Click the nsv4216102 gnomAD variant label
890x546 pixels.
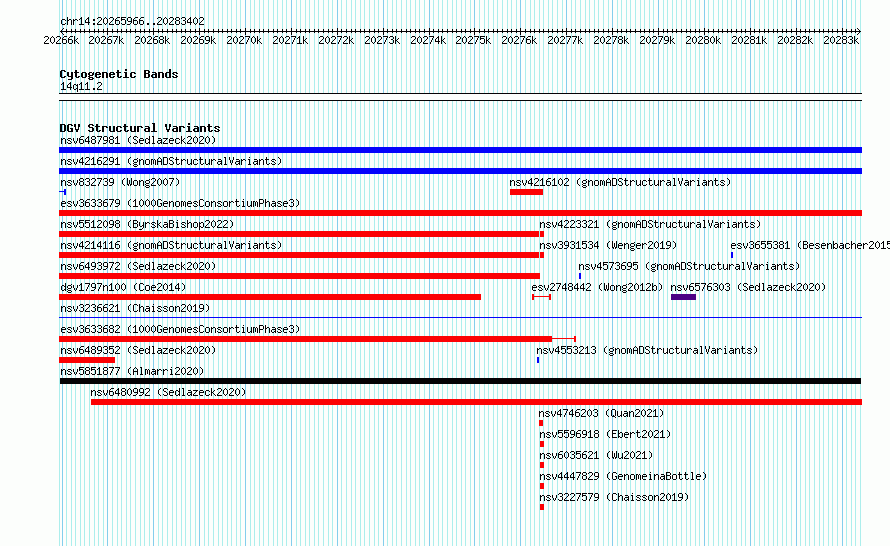tap(620, 182)
